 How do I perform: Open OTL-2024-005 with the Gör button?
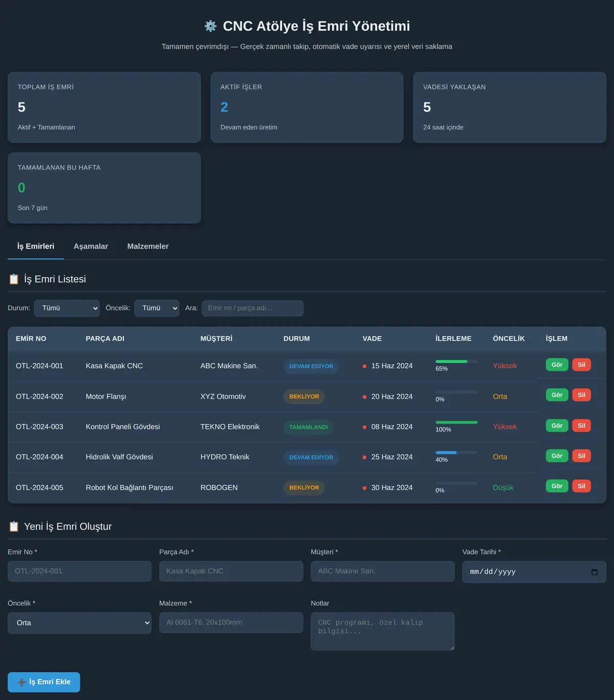[557, 486]
